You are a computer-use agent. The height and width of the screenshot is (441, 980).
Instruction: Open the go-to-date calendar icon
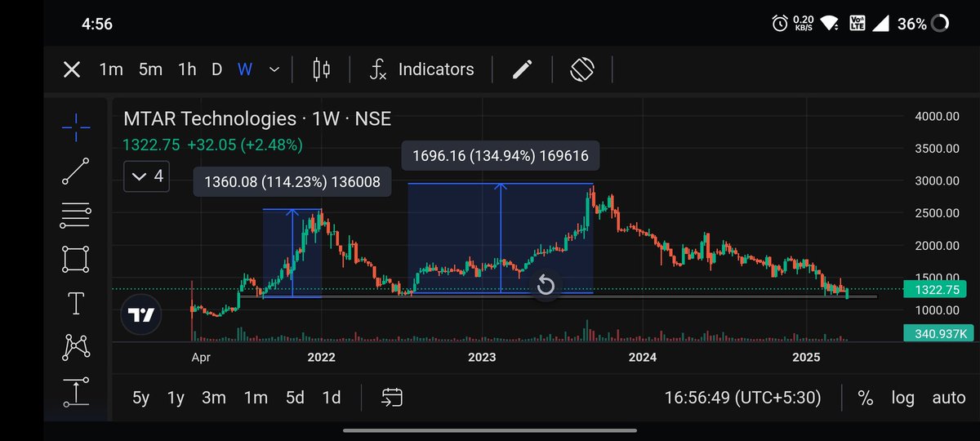(x=392, y=398)
